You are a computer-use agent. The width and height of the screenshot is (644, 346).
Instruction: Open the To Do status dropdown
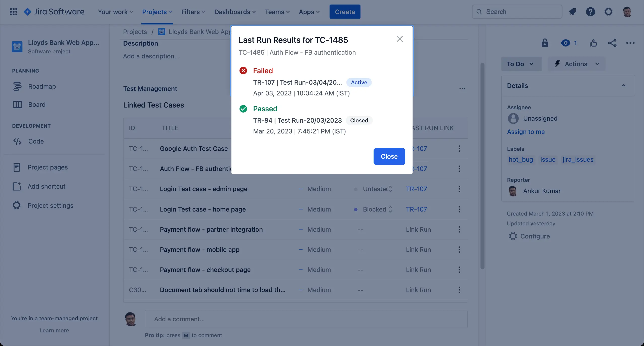tap(521, 64)
